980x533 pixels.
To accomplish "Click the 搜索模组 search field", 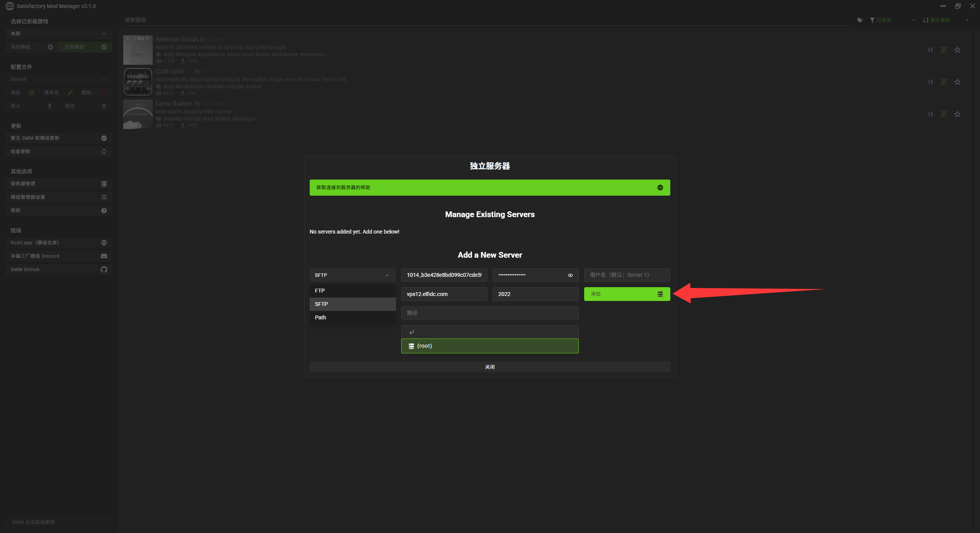I will tap(487, 20).
